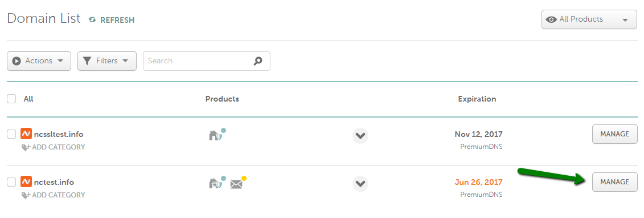Click the Namecheap logo beside ncssltest.info
The width and height of the screenshot is (644, 218).
click(26, 134)
